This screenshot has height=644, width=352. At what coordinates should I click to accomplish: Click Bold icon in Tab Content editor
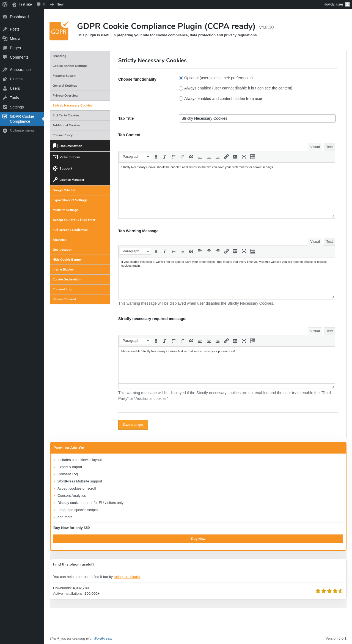click(x=156, y=157)
